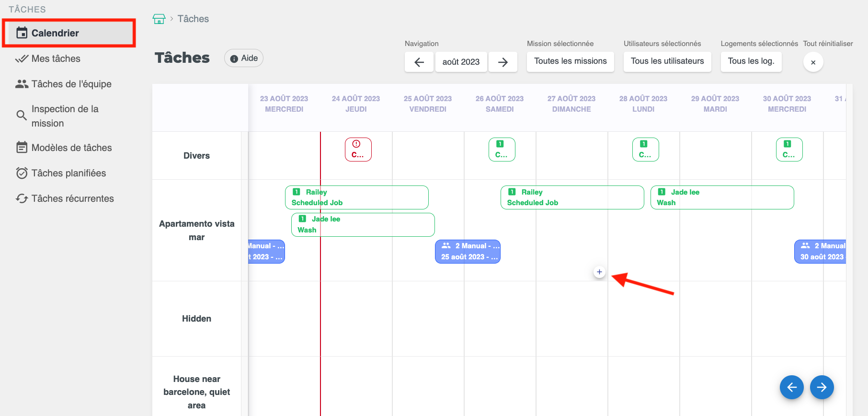Viewport: 868px width, 416px height.
Task: Go to next month with right arrow
Action: pos(503,62)
